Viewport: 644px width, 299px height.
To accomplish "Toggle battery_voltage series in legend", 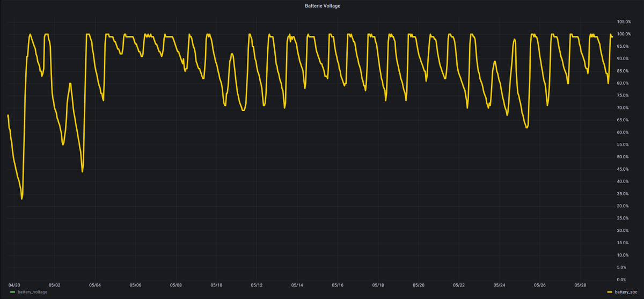I will point(32,292).
